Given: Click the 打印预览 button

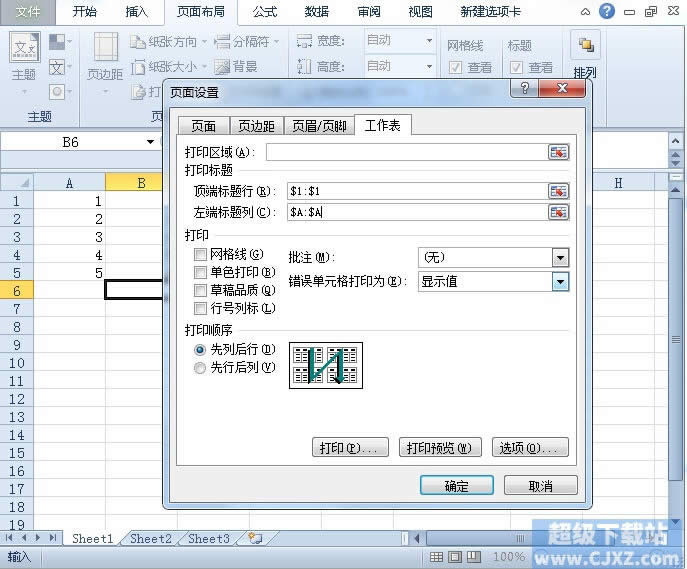Looking at the screenshot, I should (x=440, y=447).
